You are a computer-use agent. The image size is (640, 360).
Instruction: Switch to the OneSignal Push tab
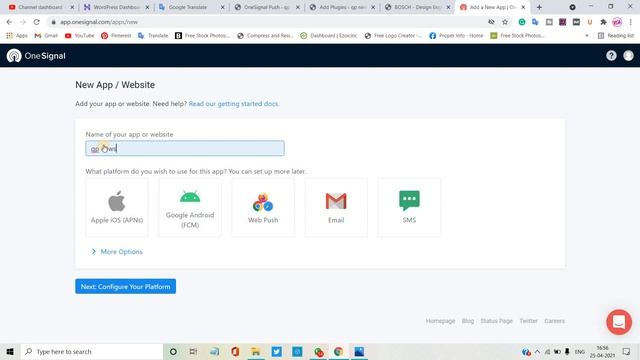click(266, 7)
